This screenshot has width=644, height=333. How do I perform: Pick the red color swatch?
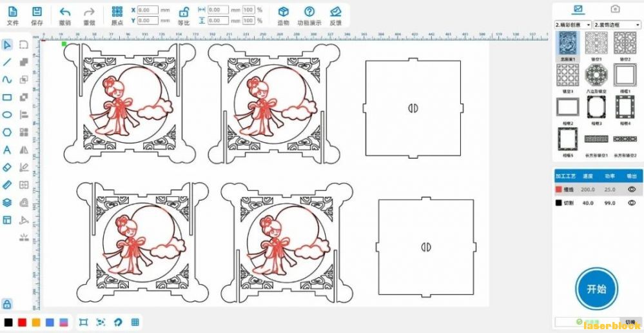click(x=22, y=322)
